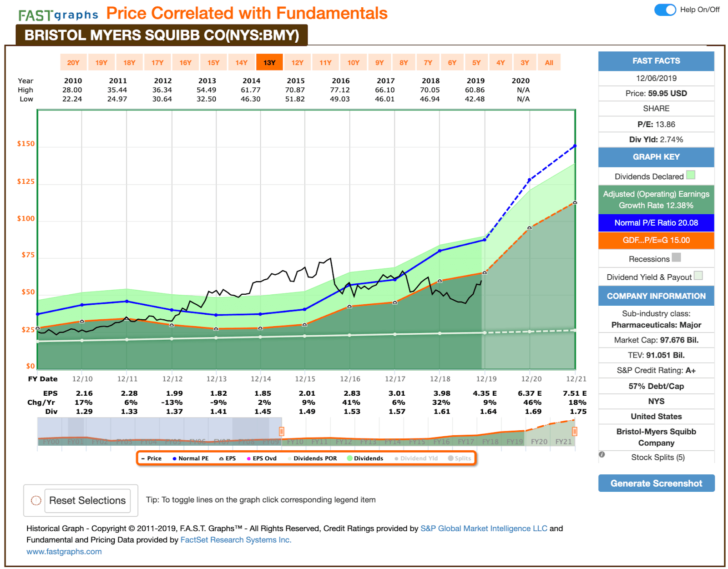Click the GDF P/E=G 15.00 key
This screenshot has width=728, height=569.
click(656, 240)
